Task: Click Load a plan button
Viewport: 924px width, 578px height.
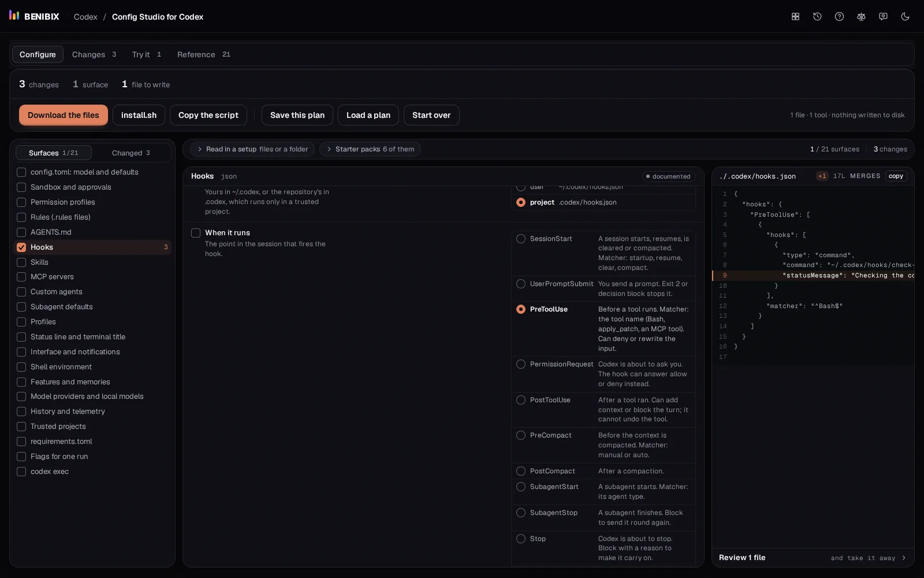Action: pyautogui.click(x=368, y=115)
